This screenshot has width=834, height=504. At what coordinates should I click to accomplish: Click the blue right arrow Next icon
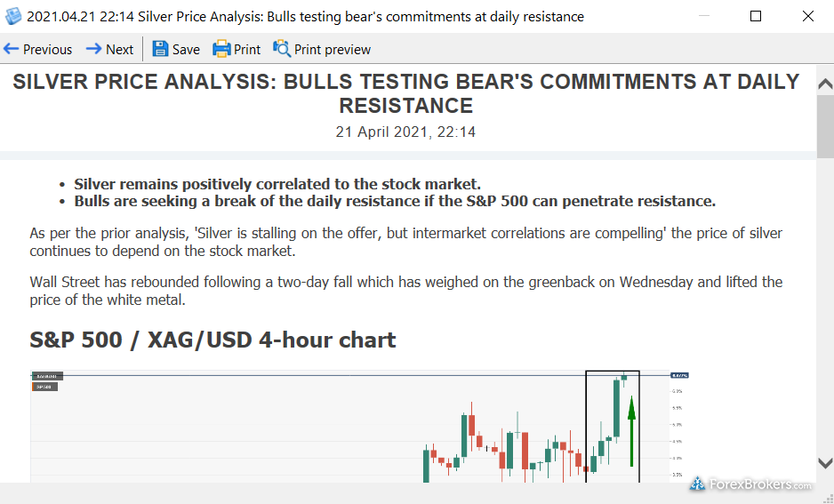point(93,49)
